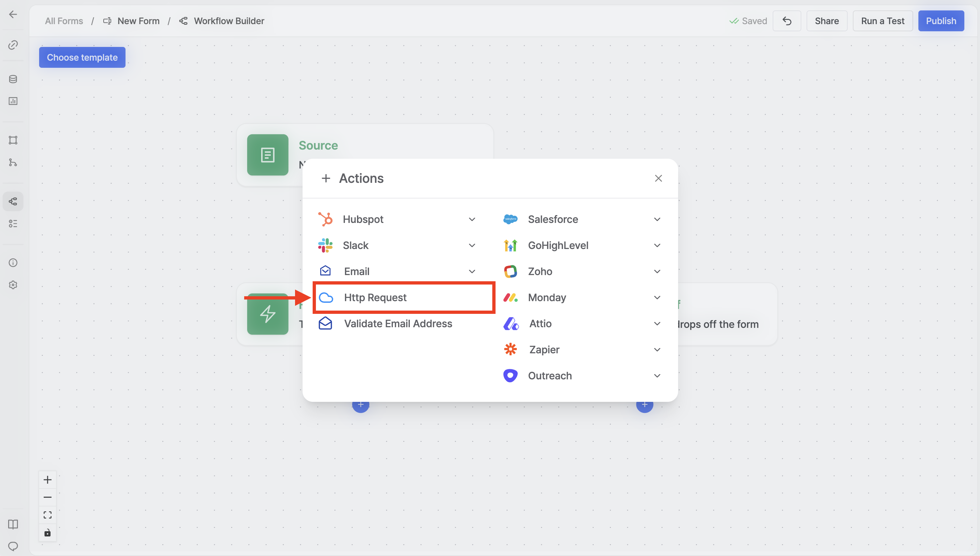Image resolution: width=980 pixels, height=556 pixels.
Task: Select the Http Request action
Action: coord(404,298)
